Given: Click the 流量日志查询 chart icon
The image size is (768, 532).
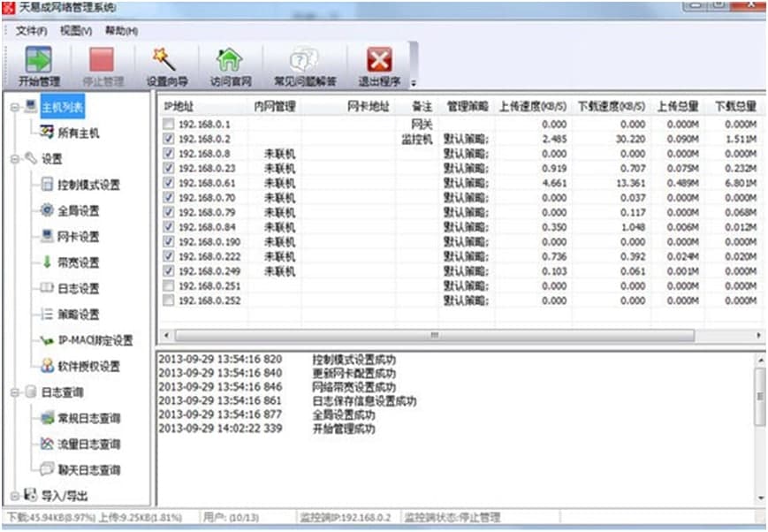Looking at the screenshot, I should 47,444.
